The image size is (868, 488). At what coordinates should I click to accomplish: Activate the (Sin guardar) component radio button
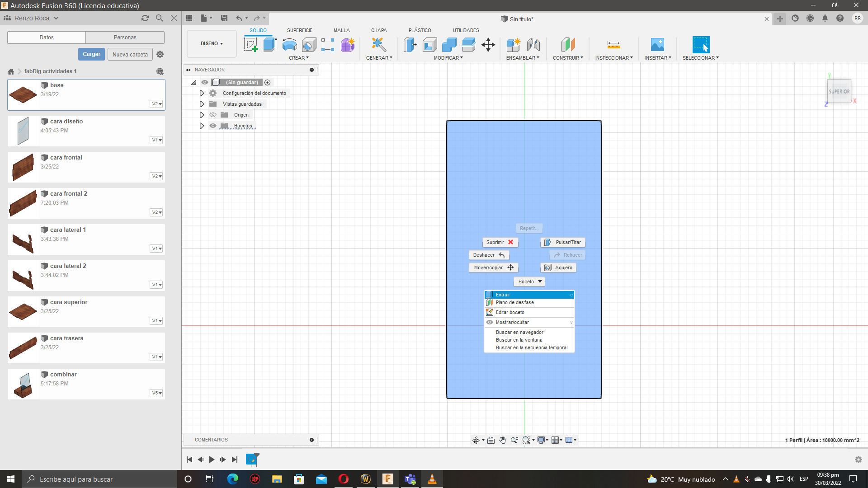[x=268, y=82]
